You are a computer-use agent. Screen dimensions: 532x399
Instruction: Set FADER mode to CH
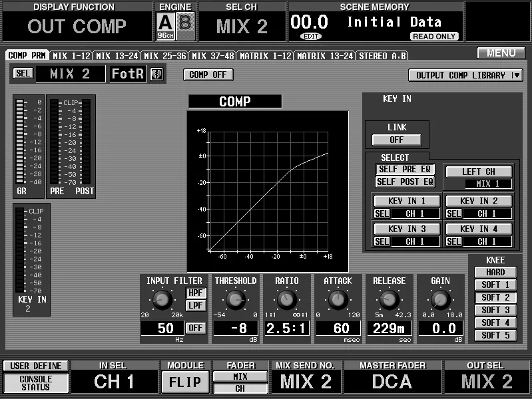(x=240, y=388)
